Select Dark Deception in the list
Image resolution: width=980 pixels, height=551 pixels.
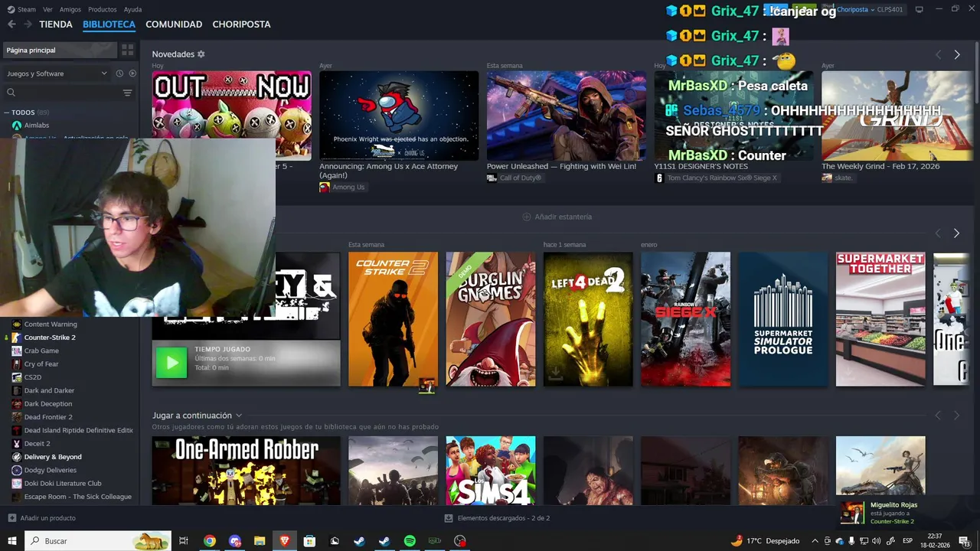tap(48, 404)
